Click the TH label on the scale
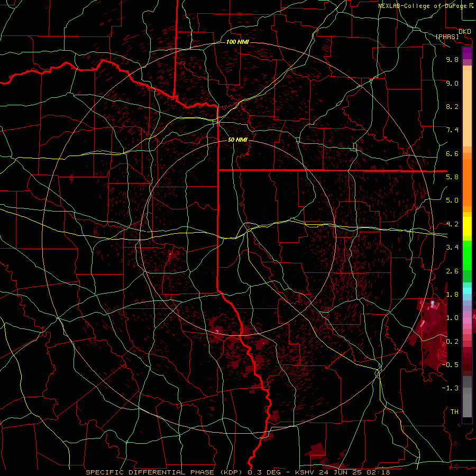Screen dimensions: 476x476 tap(454, 412)
